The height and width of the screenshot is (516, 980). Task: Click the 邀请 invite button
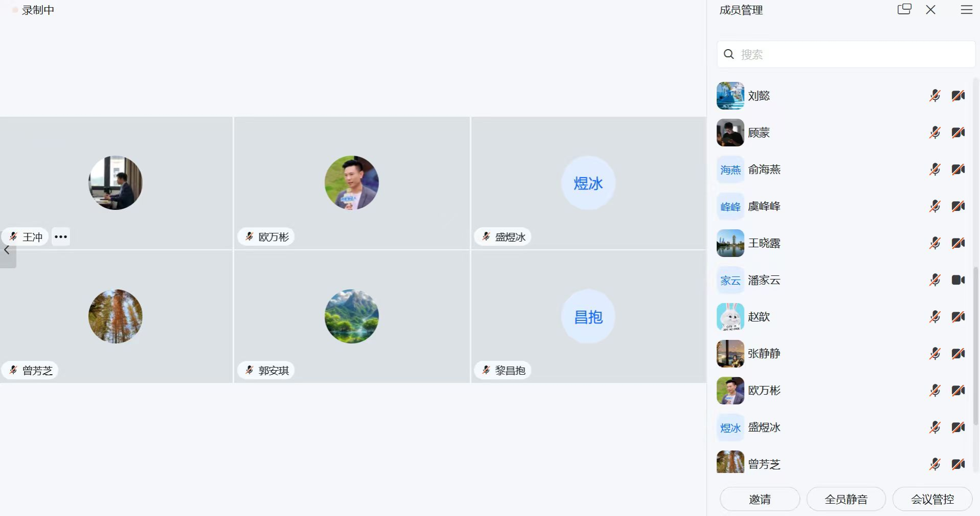pos(760,499)
